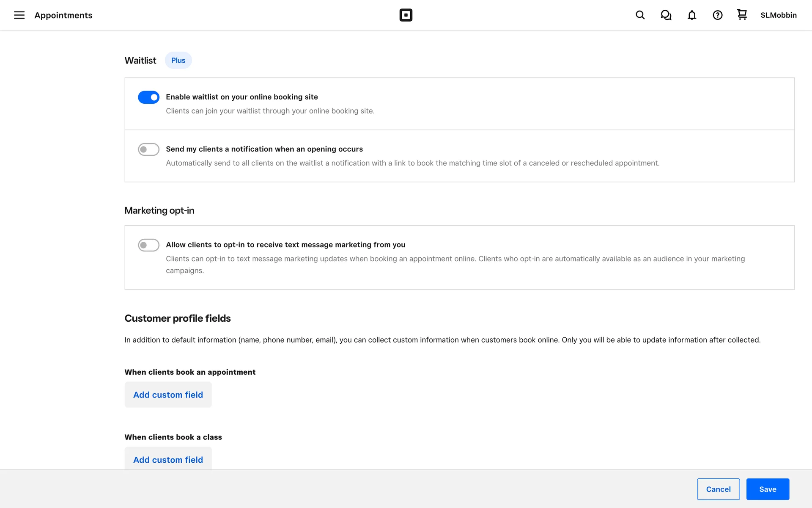Click the Marketing opt-in heading
The image size is (812, 508).
[x=159, y=210]
